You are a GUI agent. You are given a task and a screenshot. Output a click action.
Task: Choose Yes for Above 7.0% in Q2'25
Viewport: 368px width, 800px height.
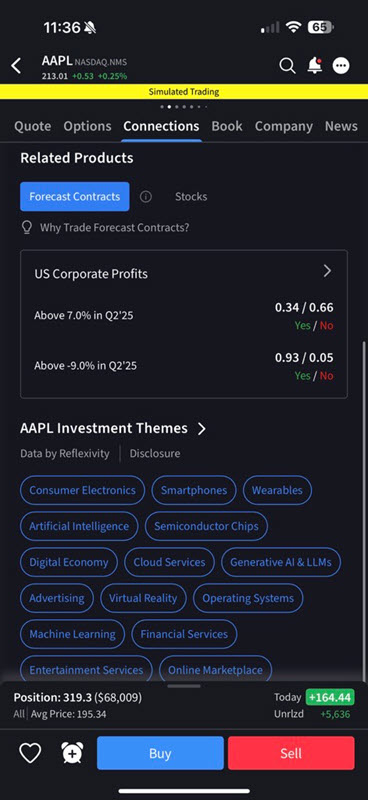(x=302, y=326)
